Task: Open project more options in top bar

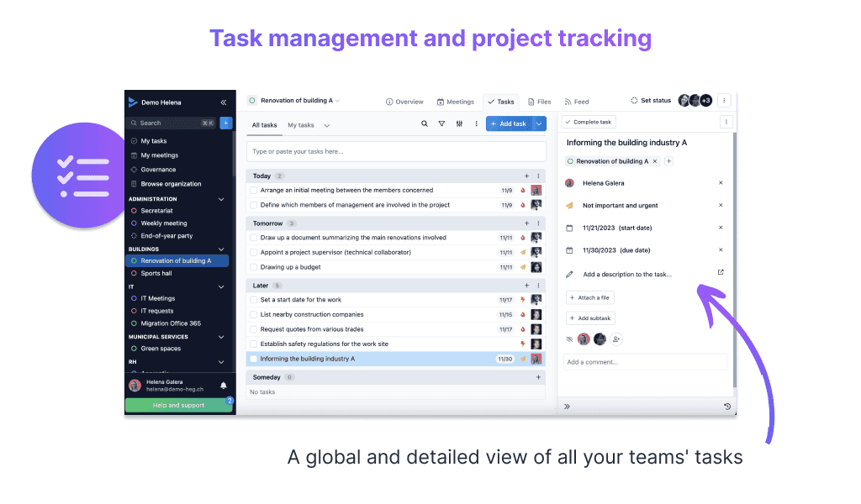Action: tap(724, 100)
